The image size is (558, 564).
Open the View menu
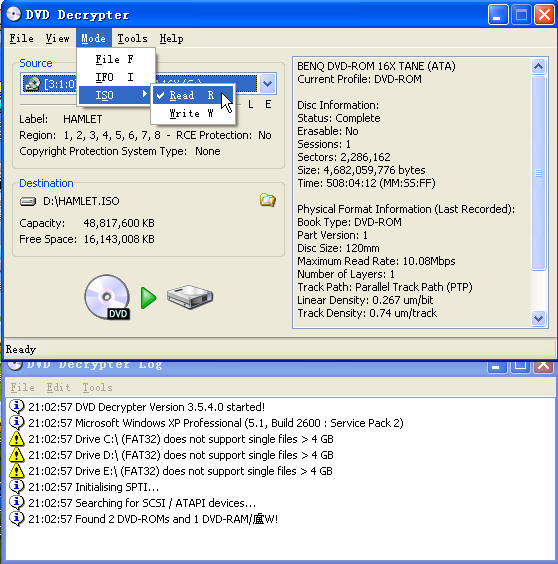[x=57, y=38]
